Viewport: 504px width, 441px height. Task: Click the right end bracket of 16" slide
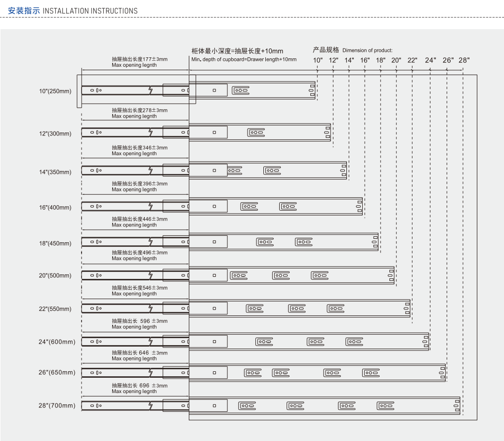pyautogui.click(x=359, y=206)
